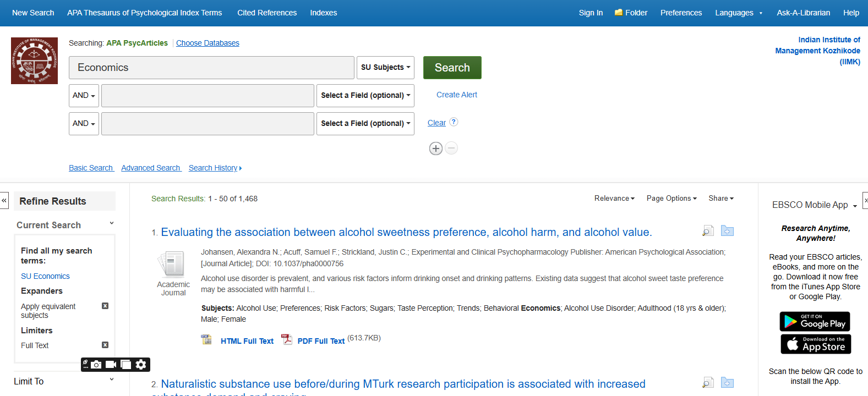
Task: Open Cited References in top menu
Action: tap(267, 13)
